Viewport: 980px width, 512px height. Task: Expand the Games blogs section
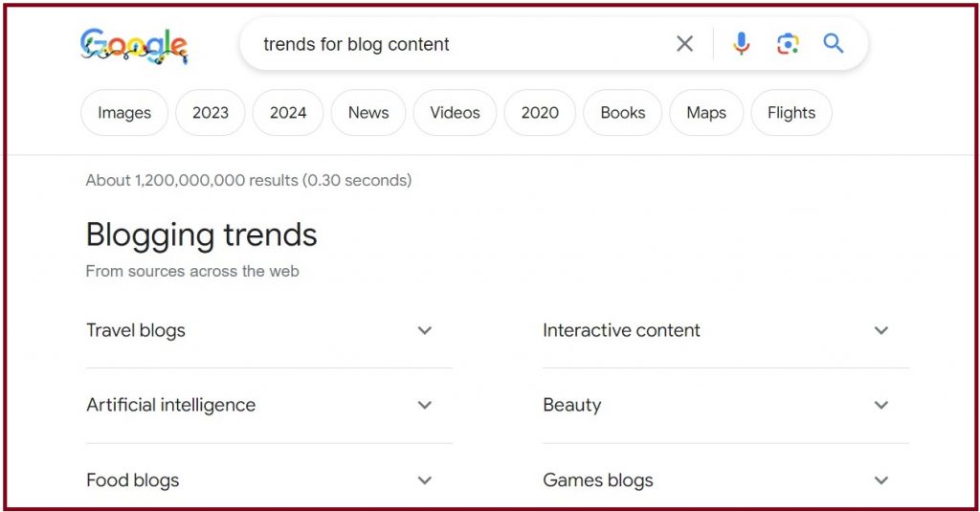pos(881,480)
